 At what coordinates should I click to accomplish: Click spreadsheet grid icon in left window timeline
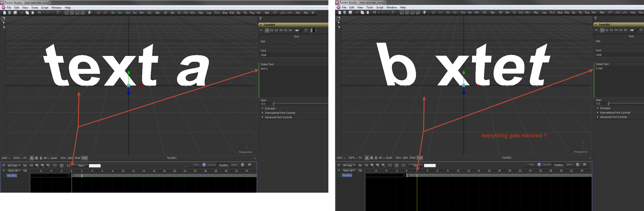click(x=61, y=166)
